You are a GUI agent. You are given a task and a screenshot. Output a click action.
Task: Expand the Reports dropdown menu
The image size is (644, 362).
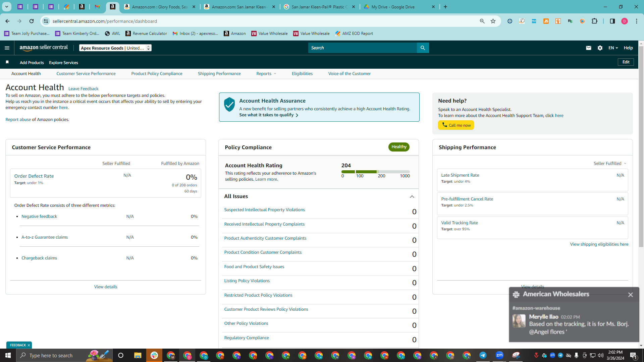click(x=266, y=74)
